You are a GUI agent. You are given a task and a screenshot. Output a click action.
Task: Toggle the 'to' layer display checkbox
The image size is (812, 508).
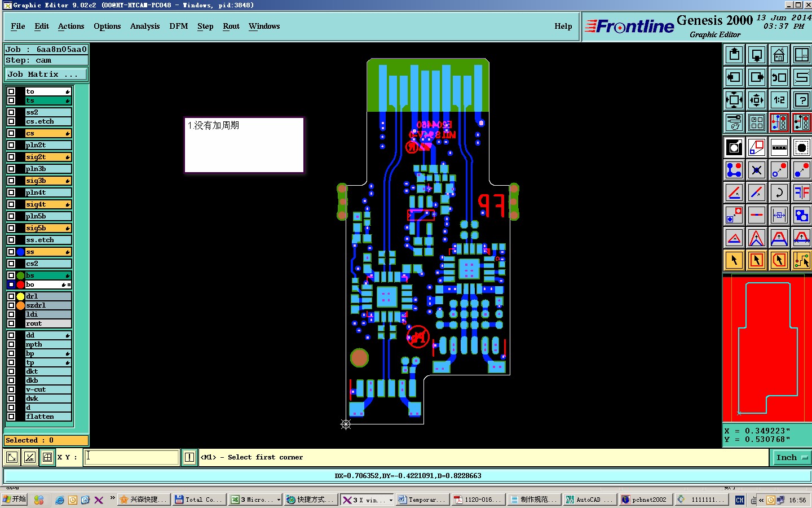click(x=11, y=91)
